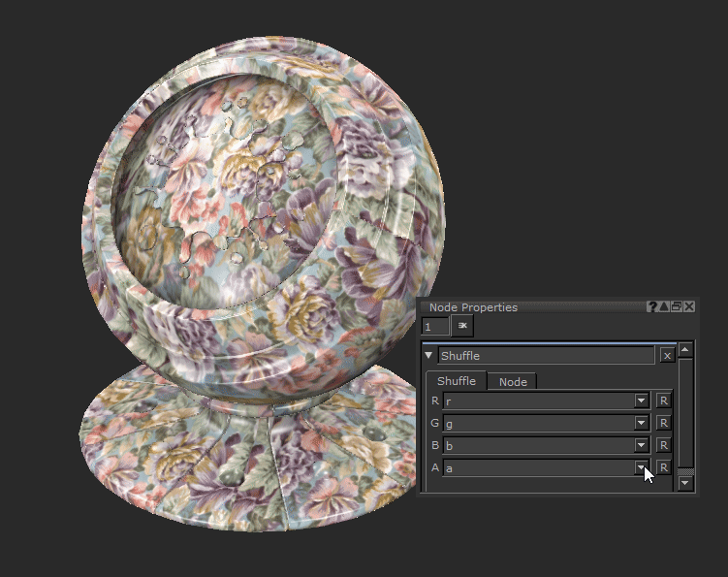Click the Shuffle node name field
Screen dimensions: 728x577
[x=546, y=356]
